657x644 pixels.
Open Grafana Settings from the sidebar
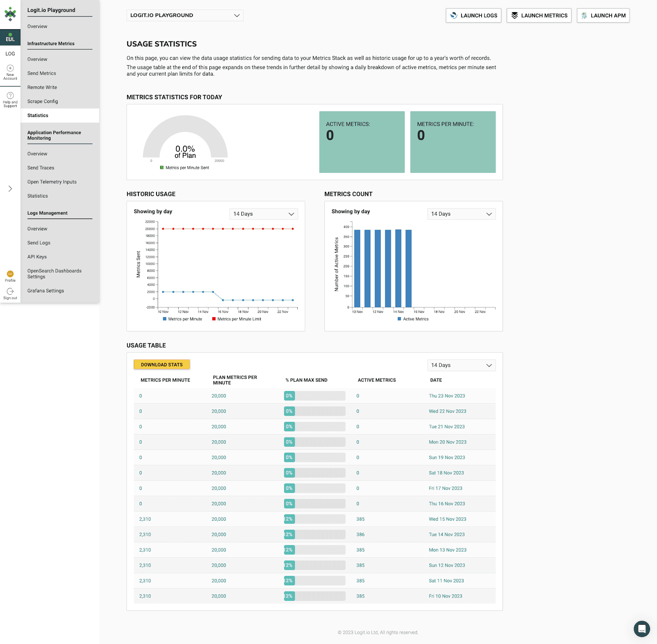[45, 290]
